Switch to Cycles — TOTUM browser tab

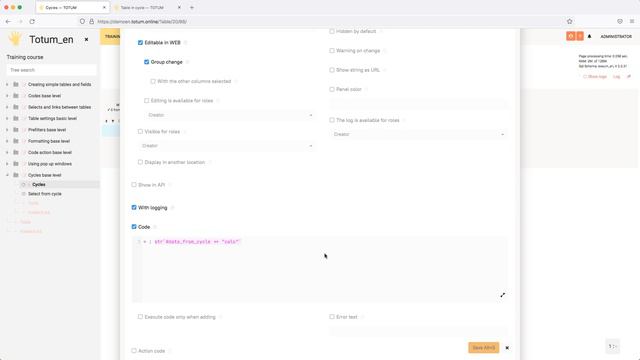point(72,7)
